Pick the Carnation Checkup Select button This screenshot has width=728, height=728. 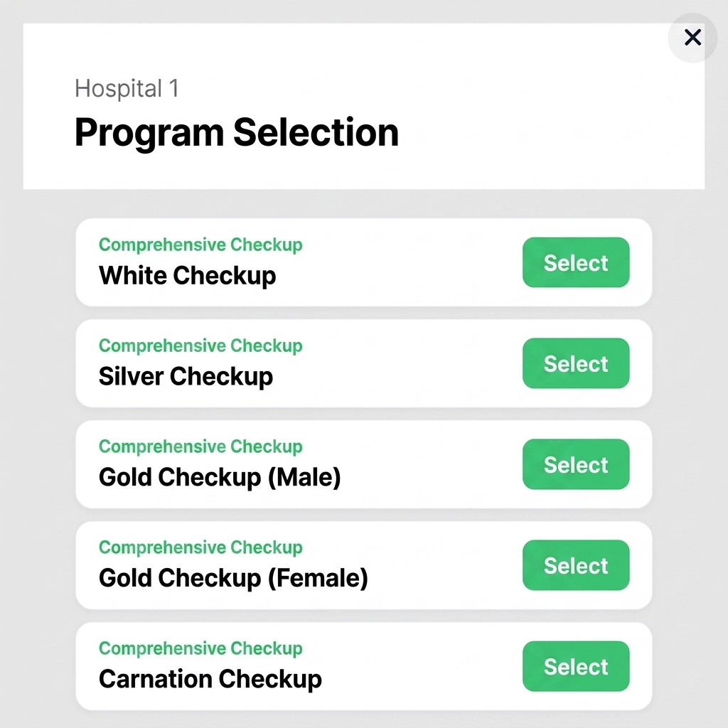tap(576, 666)
